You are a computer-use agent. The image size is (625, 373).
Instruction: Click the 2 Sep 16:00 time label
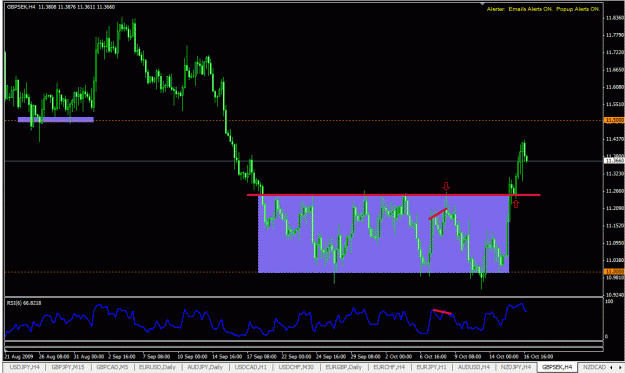[122, 357]
